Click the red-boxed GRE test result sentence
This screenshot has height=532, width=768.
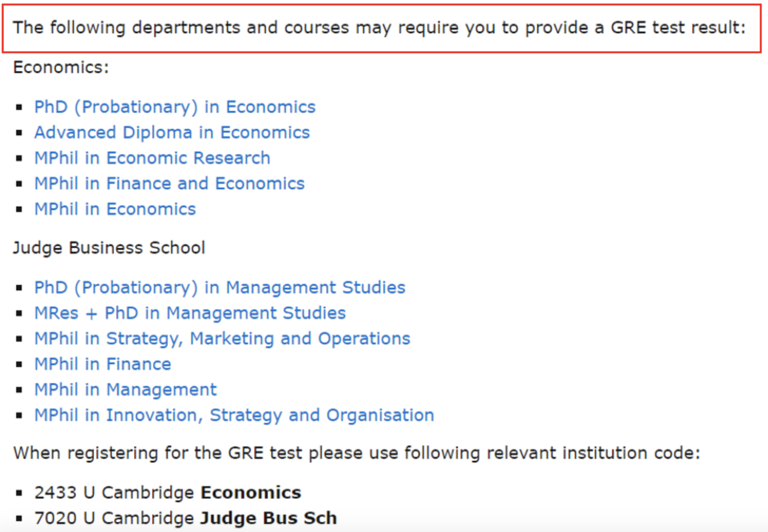(x=379, y=28)
